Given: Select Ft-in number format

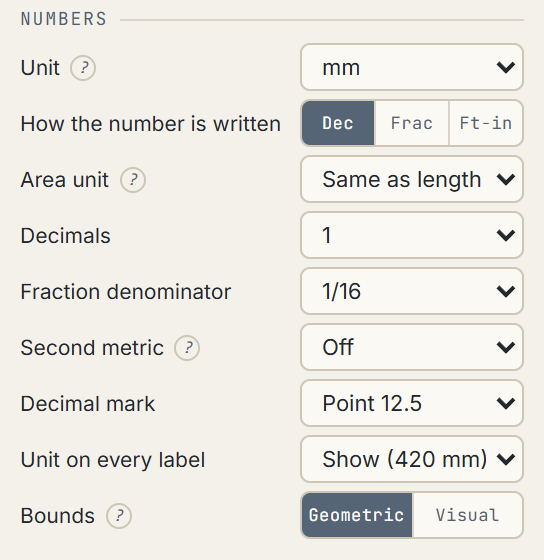Looking at the screenshot, I should pos(486,123).
